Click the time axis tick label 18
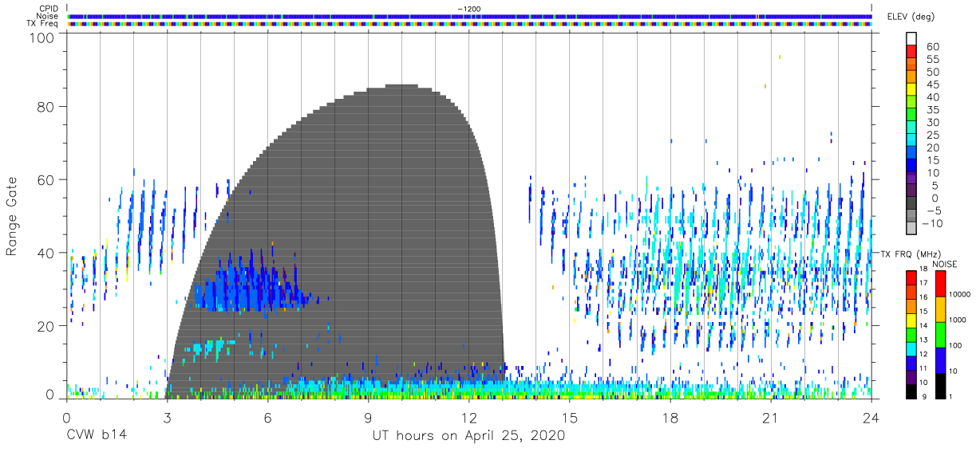Viewport: 980px width, 452px height. [x=670, y=417]
